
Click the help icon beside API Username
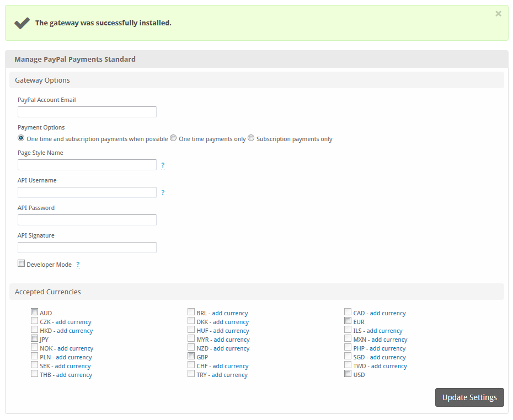[x=163, y=193]
